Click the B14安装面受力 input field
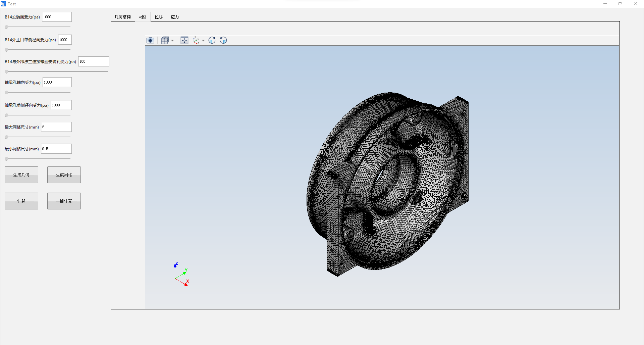Viewport: 644px width, 345px height. tap(57, 17)
